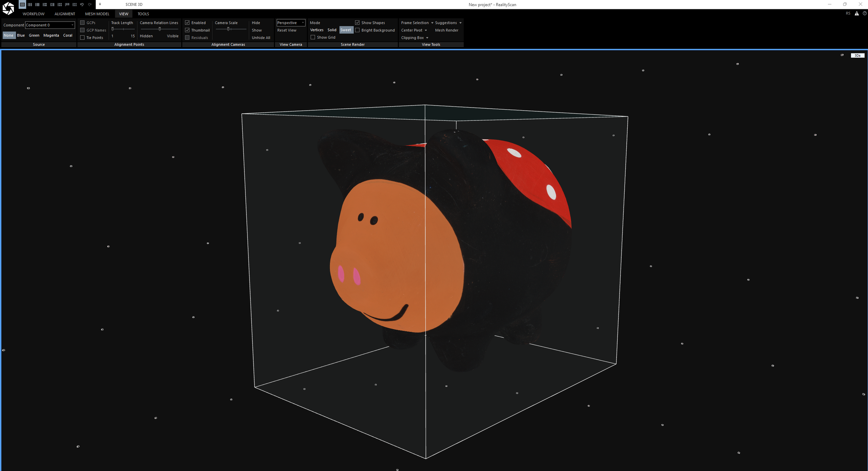Select the Blue source color
Screen dimensions: 868x471
click(x=21, y=35)
